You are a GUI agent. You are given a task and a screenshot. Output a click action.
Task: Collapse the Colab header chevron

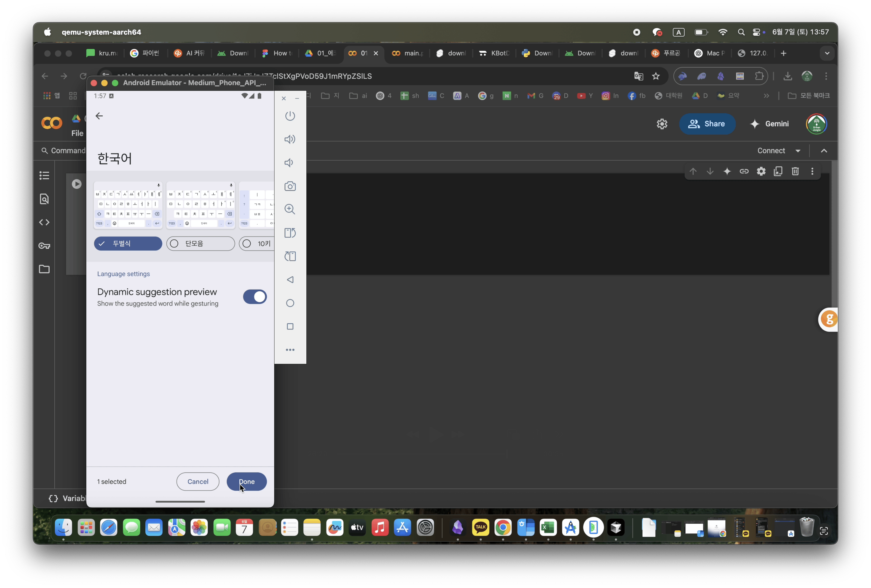(823, 151)
